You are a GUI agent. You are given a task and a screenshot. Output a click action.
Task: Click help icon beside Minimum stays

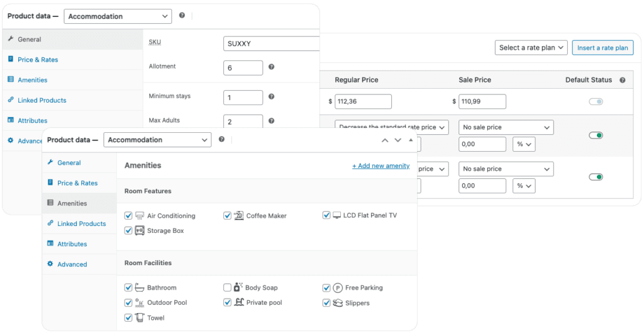271,96
